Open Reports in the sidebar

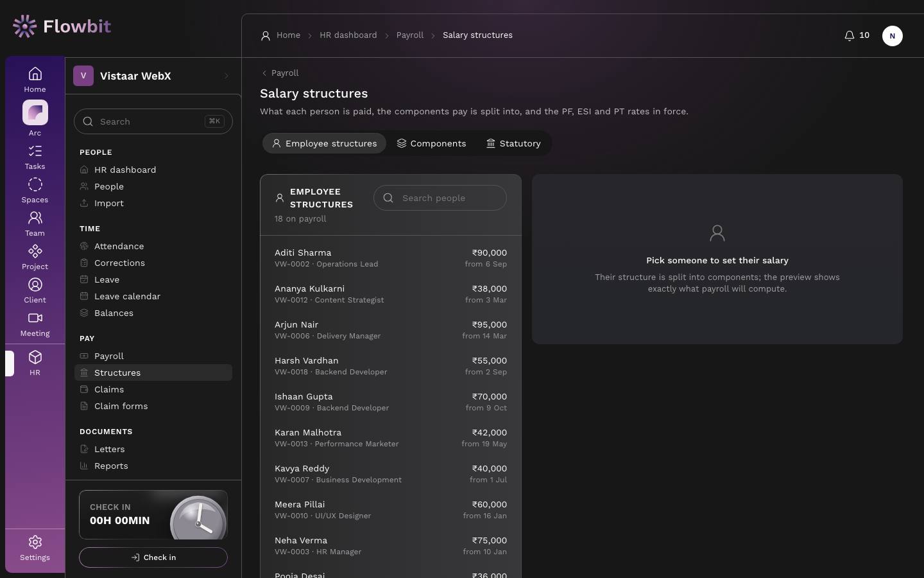point(153,466)
